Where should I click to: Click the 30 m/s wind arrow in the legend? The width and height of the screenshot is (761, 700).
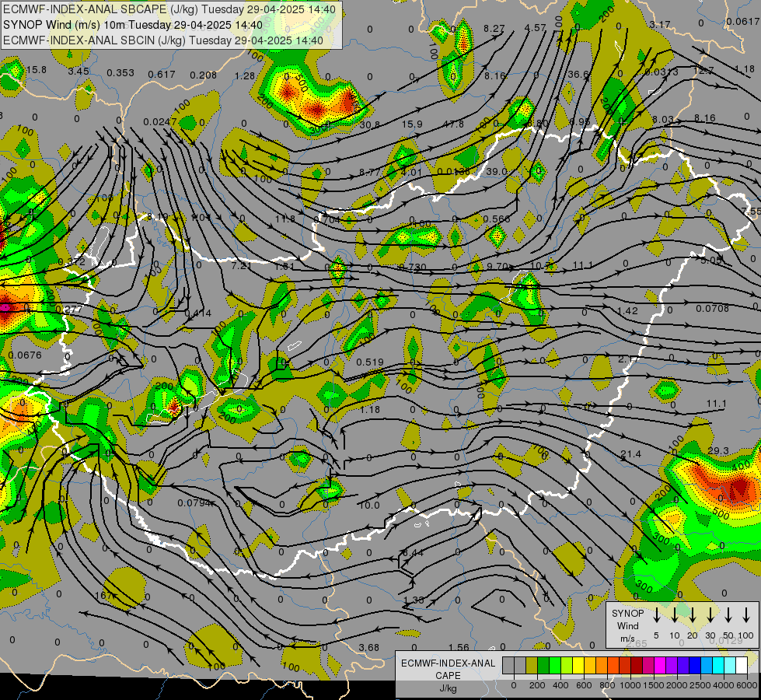tap(710, 615)
